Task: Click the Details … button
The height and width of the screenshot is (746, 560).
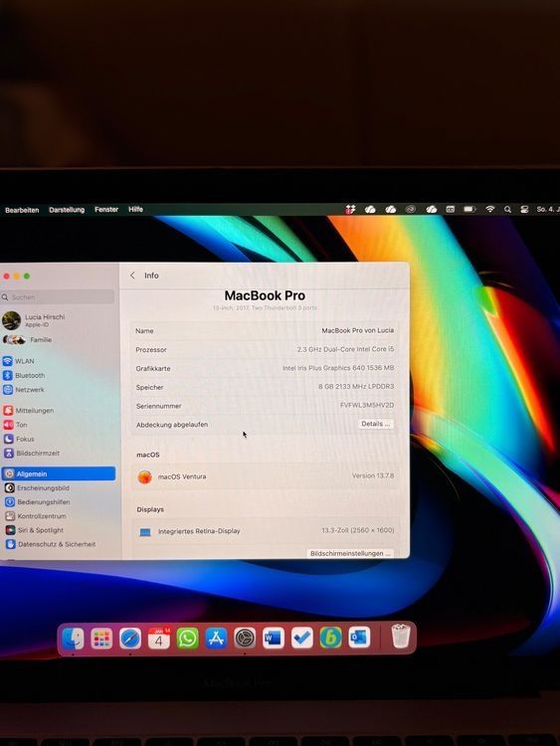Action: (x=375, y=424)
